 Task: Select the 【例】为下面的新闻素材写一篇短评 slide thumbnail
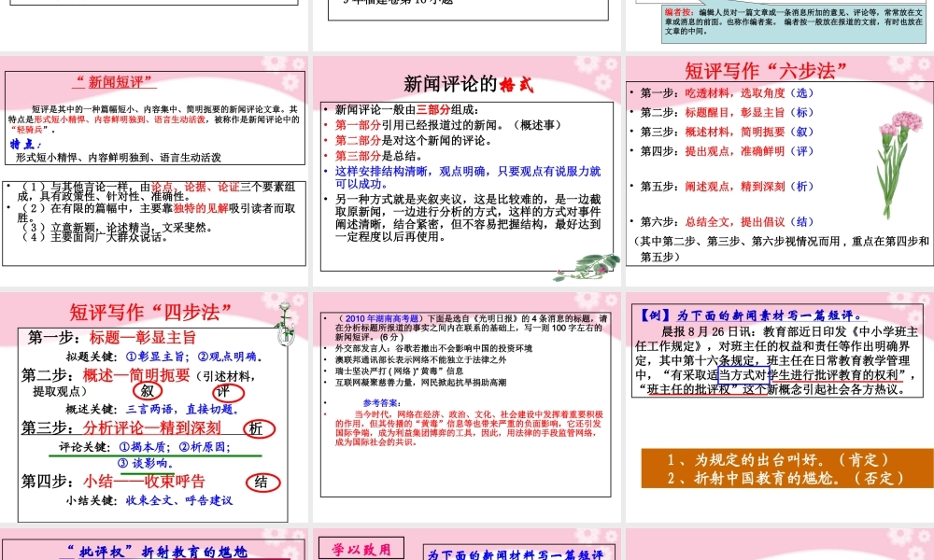pos(780,407)
